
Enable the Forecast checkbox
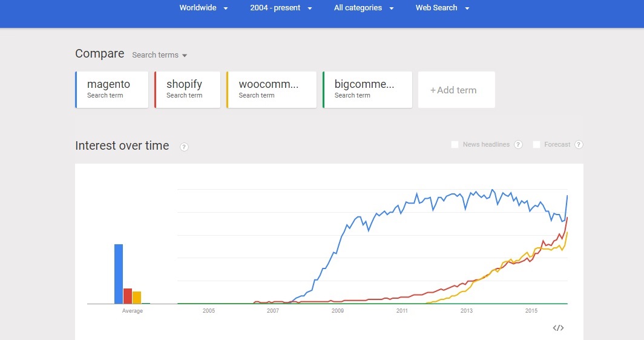(536, 144)
